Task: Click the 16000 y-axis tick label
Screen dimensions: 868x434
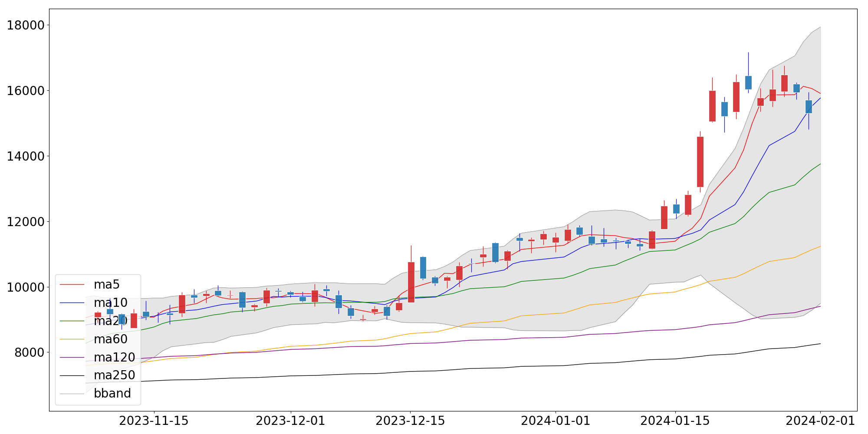Action: pyautogui.click(x=26, y=91)
